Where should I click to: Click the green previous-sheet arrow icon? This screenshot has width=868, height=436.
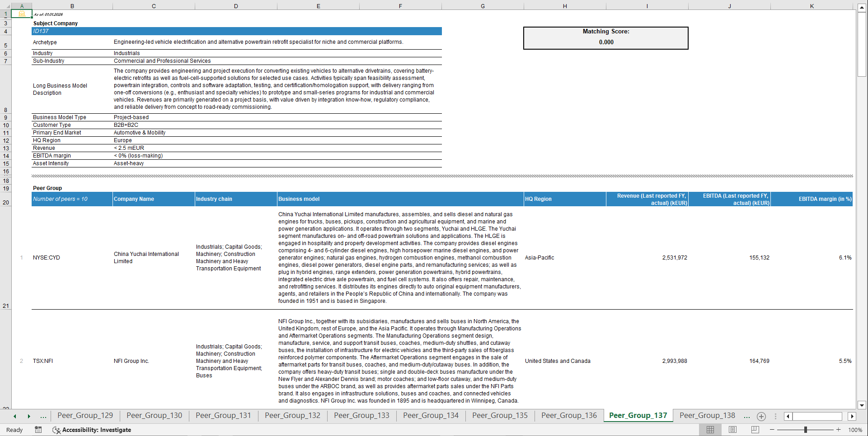click(14, 416)
